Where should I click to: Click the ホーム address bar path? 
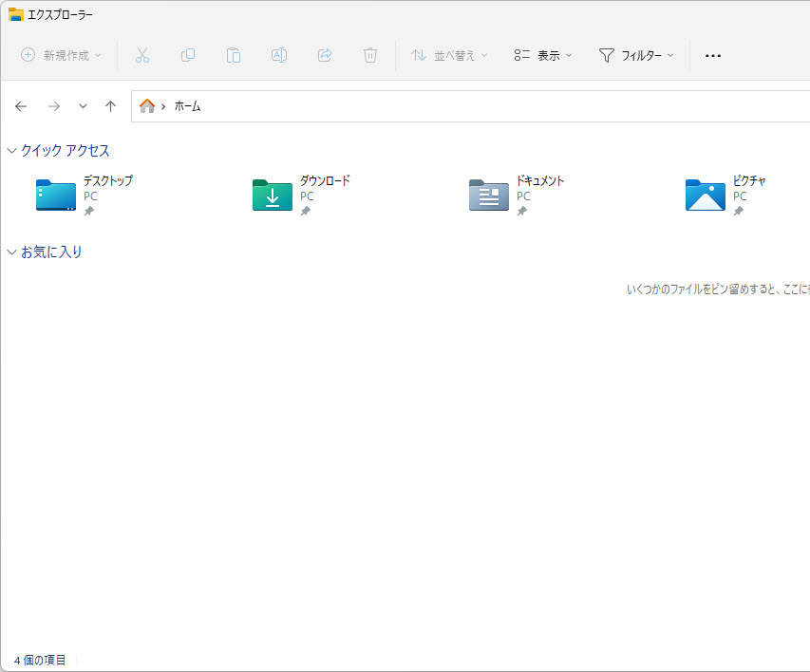(188, 106)
